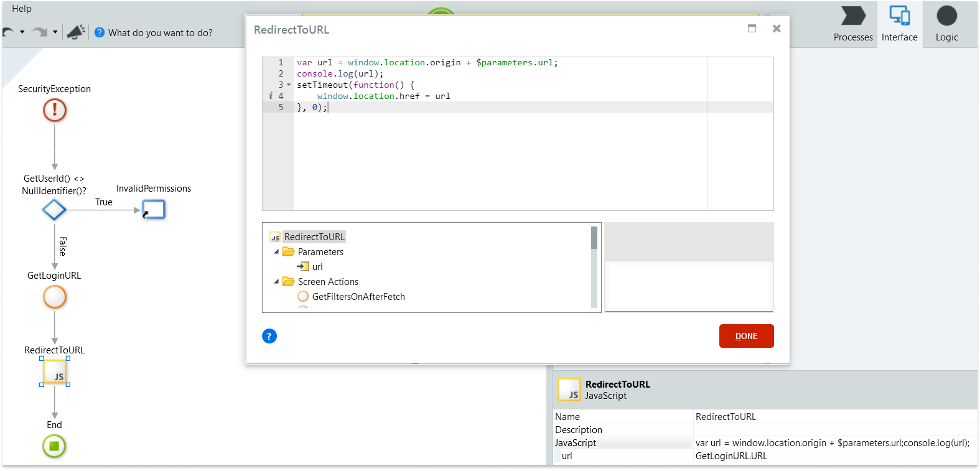This screenshot has width=980, height=471.
Task: Select the url parameter in tree
Action: point(317,267)
